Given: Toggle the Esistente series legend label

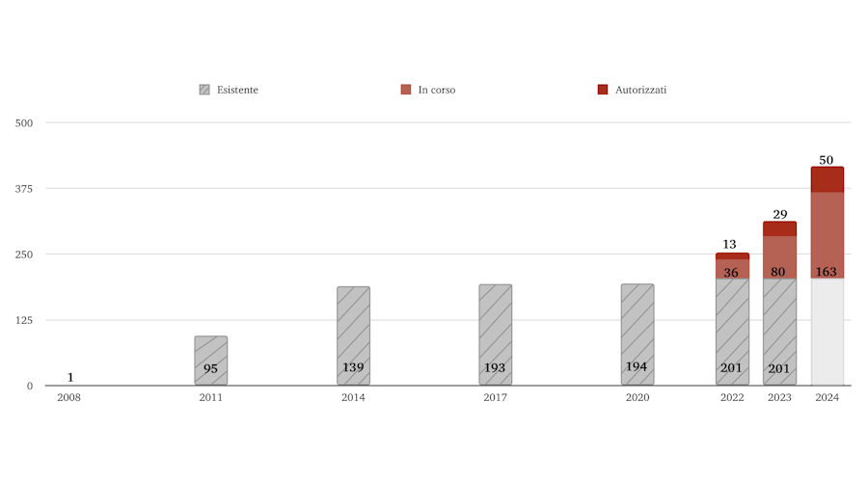Looking at the screenshot, I should 237,90.
